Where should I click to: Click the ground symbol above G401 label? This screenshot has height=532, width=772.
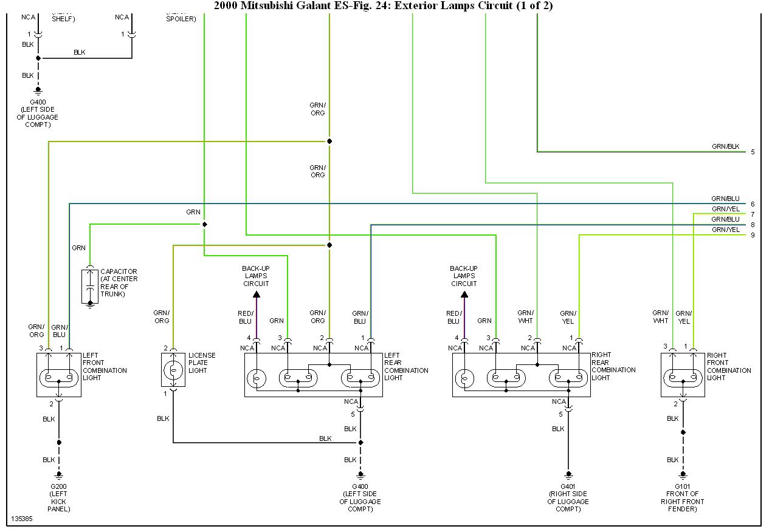pyautogui.click(x=569, y=475)
